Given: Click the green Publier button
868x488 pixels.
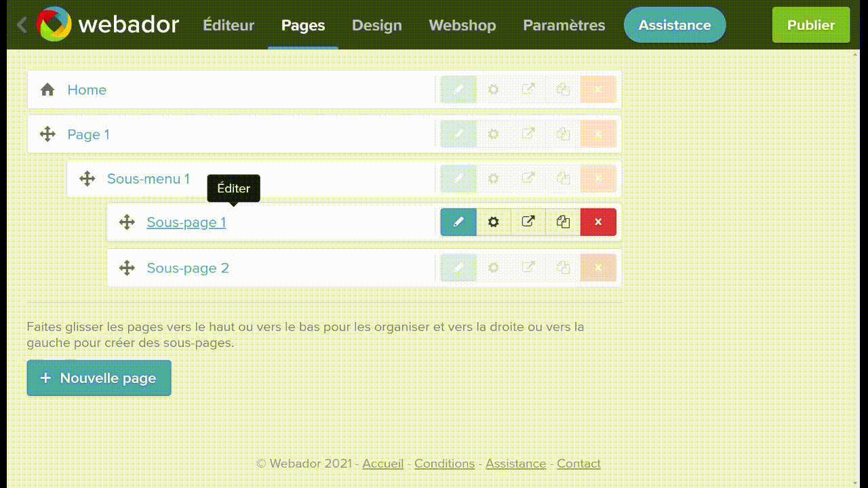Looking at the screenshot, I should (811, 25).
